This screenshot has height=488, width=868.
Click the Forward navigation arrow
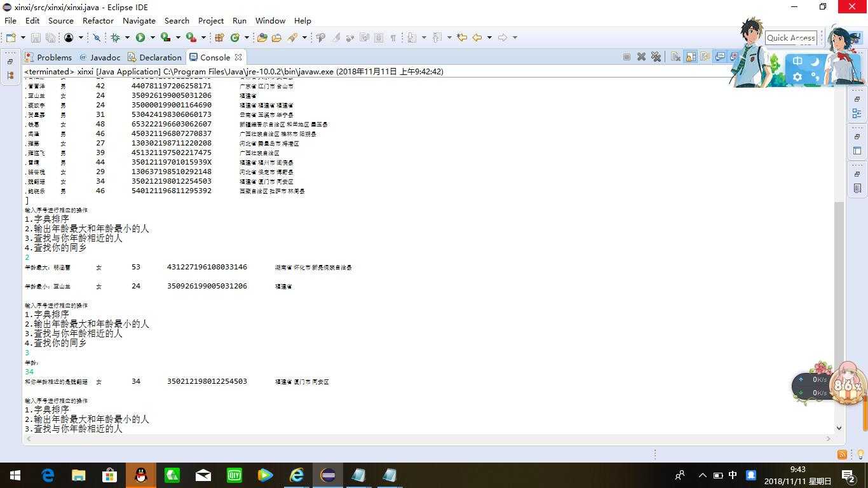click(x=503, y=37)
